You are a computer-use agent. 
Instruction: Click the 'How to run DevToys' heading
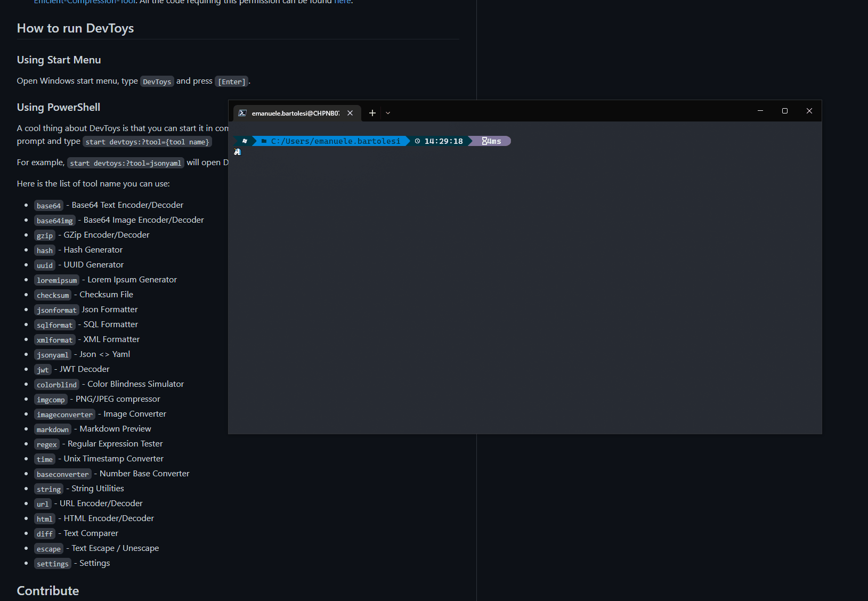click(x=76, y=28)
